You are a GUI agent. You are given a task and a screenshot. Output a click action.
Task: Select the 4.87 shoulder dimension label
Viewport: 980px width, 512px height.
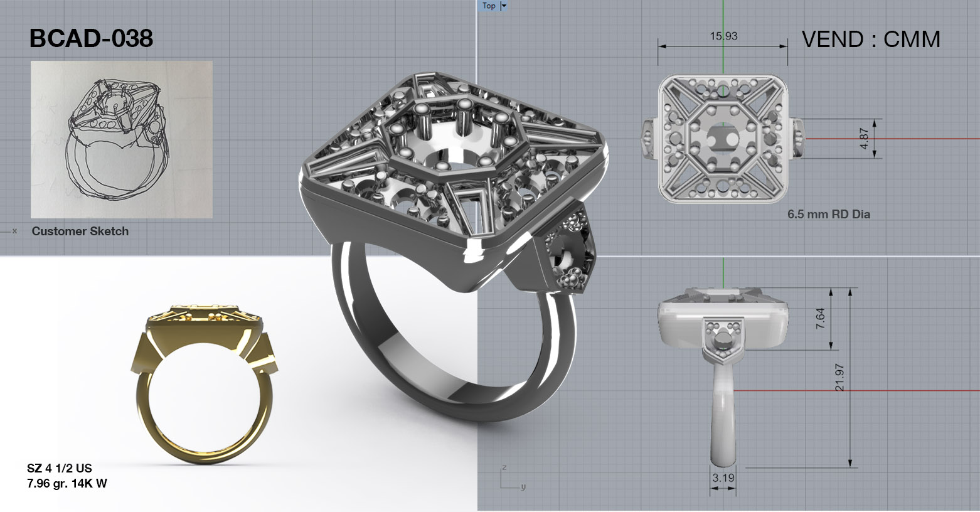pyautogui.click(x=865, y=139)
